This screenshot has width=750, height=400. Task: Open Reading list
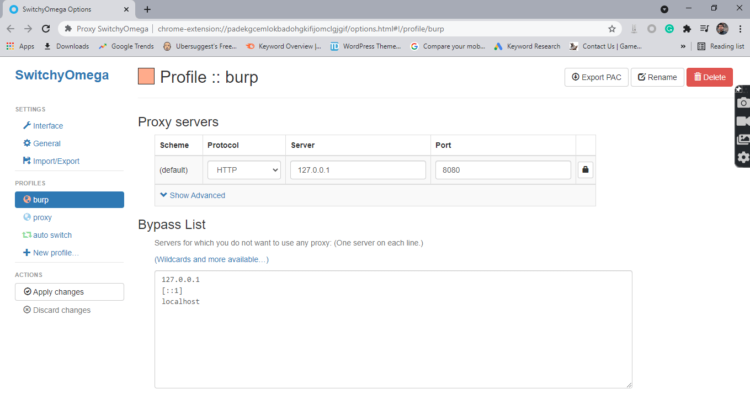721,46
